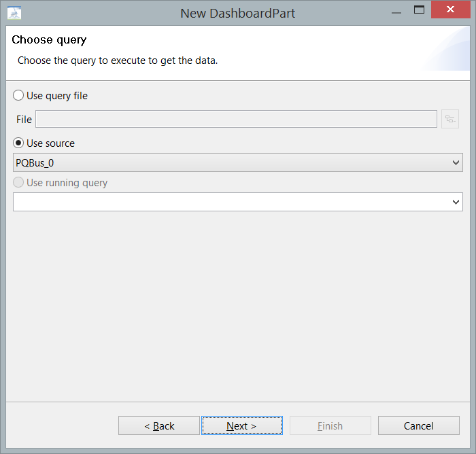Open the file browse icon next to File field

click(450, 119)
